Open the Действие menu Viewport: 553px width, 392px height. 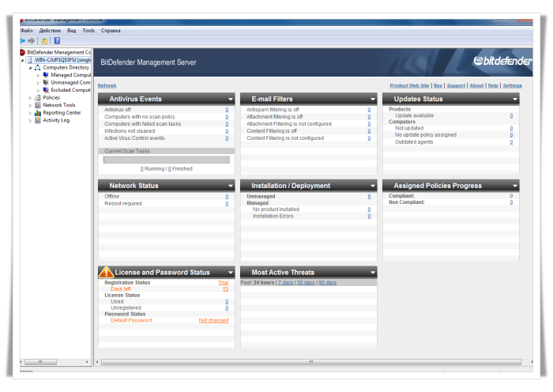tap(50, 31)
